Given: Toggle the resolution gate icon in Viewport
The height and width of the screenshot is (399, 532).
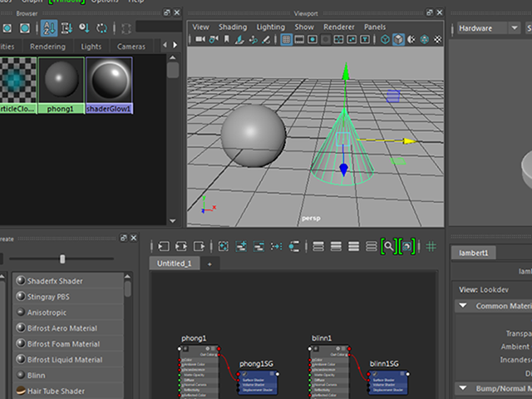Looking at the screenshot, I should tap(313, 39).
